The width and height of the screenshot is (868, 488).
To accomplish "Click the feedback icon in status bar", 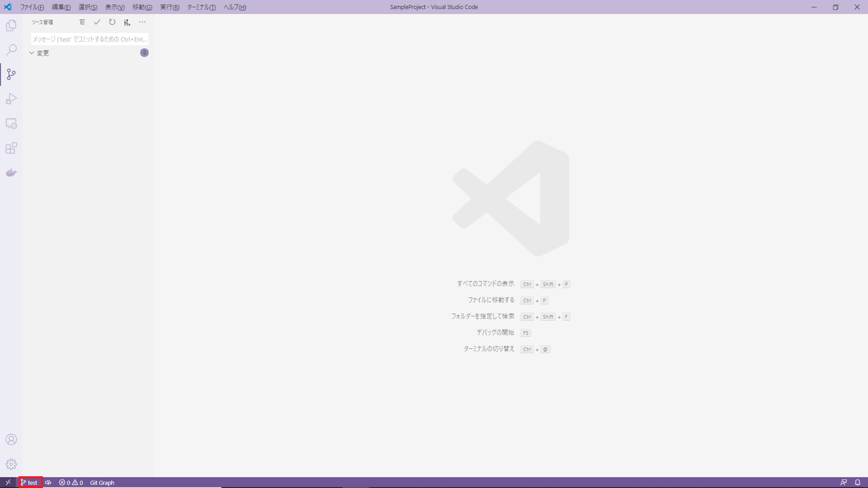I will pyautogui.click(x=844, y=483).
